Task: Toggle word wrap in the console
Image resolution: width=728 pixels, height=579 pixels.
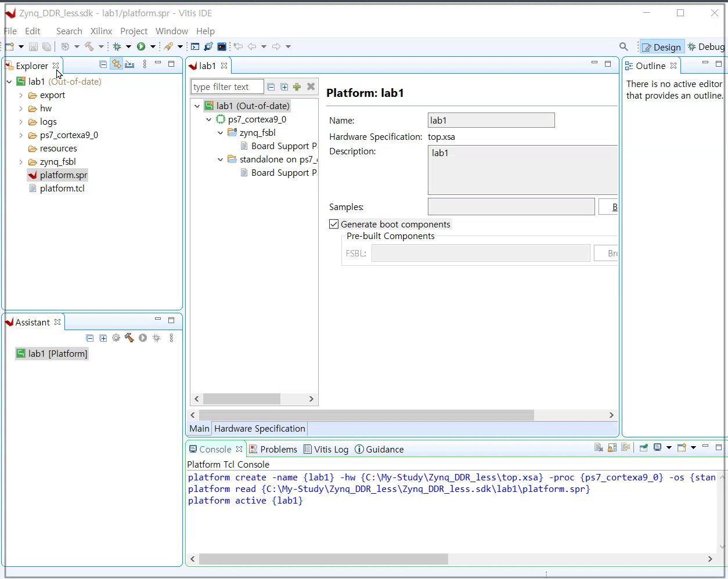Action: tap(625, 447)
